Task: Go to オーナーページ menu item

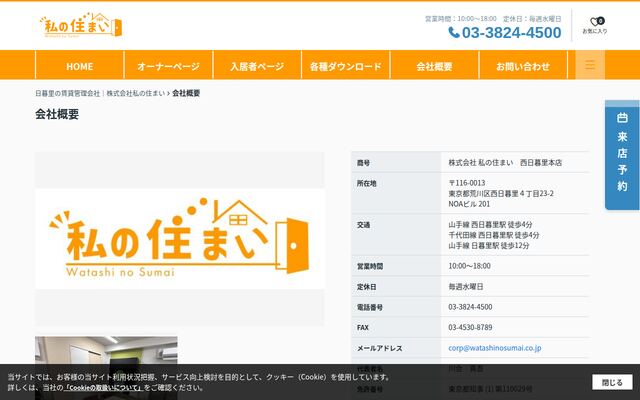Action: pos(168,66)
